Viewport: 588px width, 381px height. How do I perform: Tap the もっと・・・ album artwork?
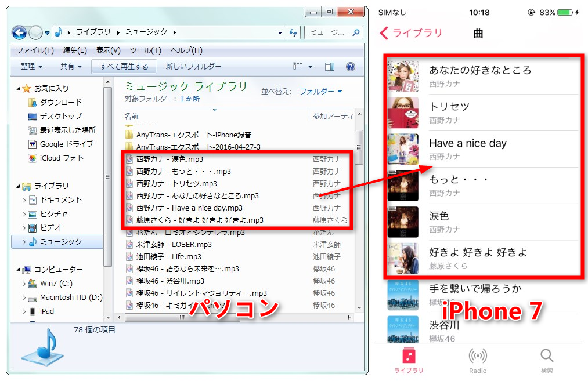point(403,186)
